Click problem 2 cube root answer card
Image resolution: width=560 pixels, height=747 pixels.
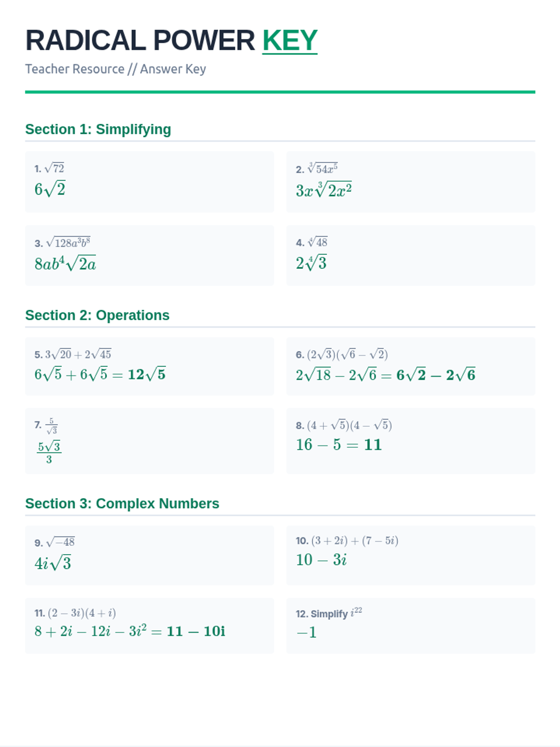coord(411,182)
